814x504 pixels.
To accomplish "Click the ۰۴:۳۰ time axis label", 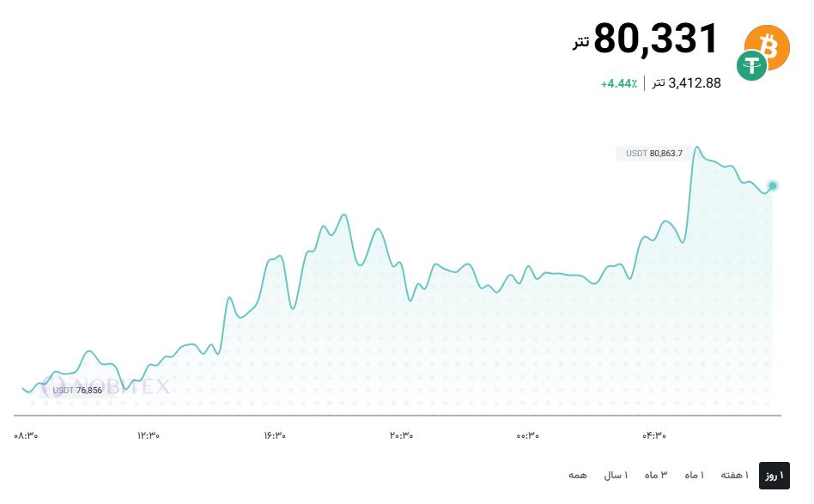I will [x=654, y=435].
